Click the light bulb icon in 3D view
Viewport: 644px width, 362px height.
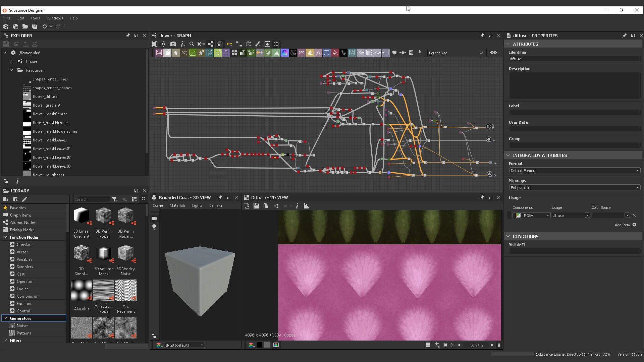click(x=154, y=227)
